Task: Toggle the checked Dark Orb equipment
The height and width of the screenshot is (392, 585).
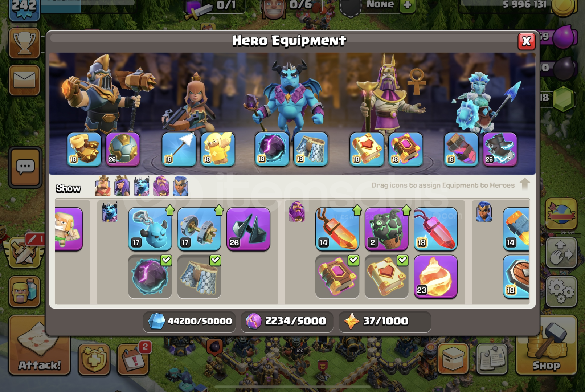Action: tap(150, 277)
